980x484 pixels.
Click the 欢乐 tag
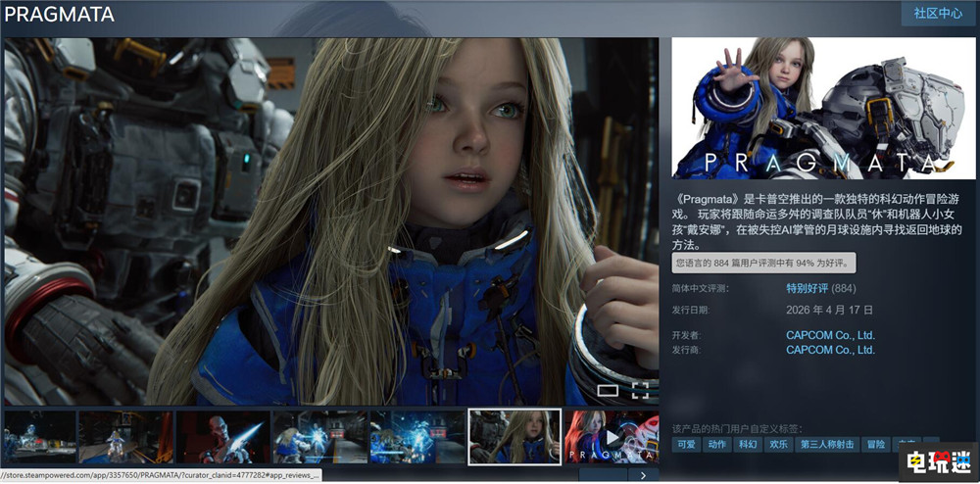point(779,445)
